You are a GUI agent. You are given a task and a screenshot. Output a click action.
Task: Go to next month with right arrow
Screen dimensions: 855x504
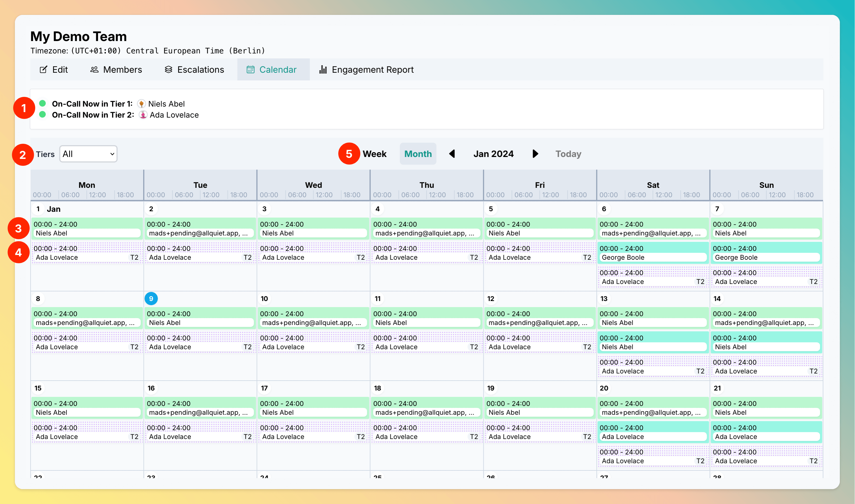pyautogui.click(x=535, y=154)
